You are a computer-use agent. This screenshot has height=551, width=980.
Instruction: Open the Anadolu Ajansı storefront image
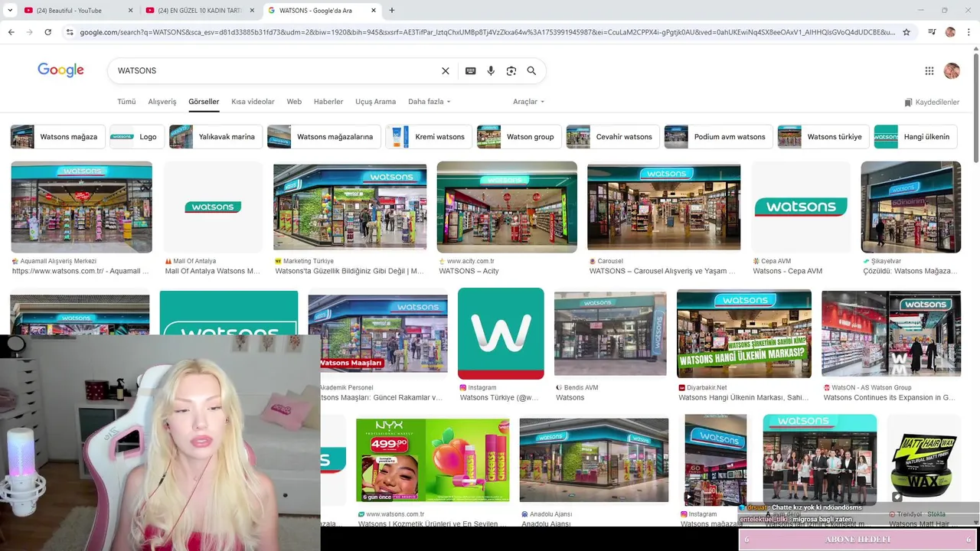coord(594,460)
